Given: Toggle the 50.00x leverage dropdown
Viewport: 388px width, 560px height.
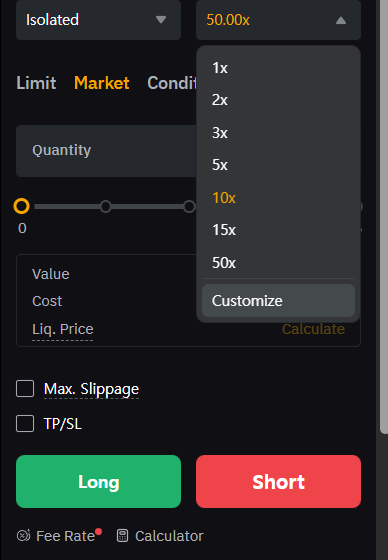Looking at the screenshot, I should point(278,20).
